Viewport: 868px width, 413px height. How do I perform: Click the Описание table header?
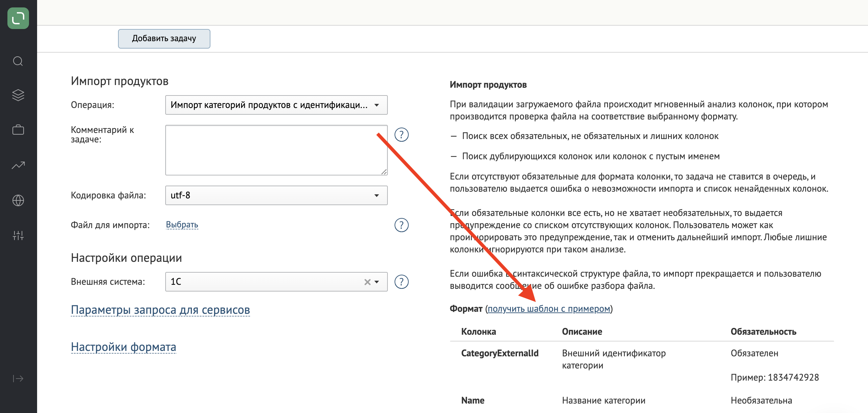click(582, 332)
